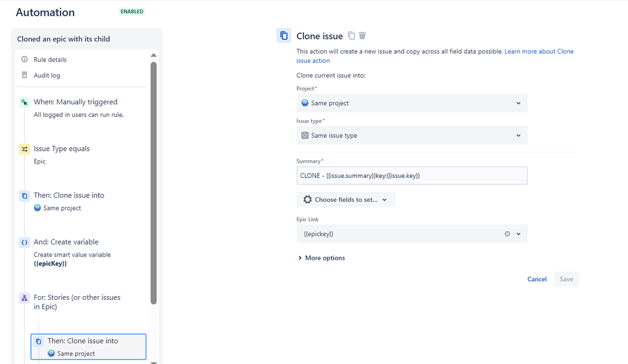
Task: Click the first Clone issue into action icon
Action: tap(25, 196)
